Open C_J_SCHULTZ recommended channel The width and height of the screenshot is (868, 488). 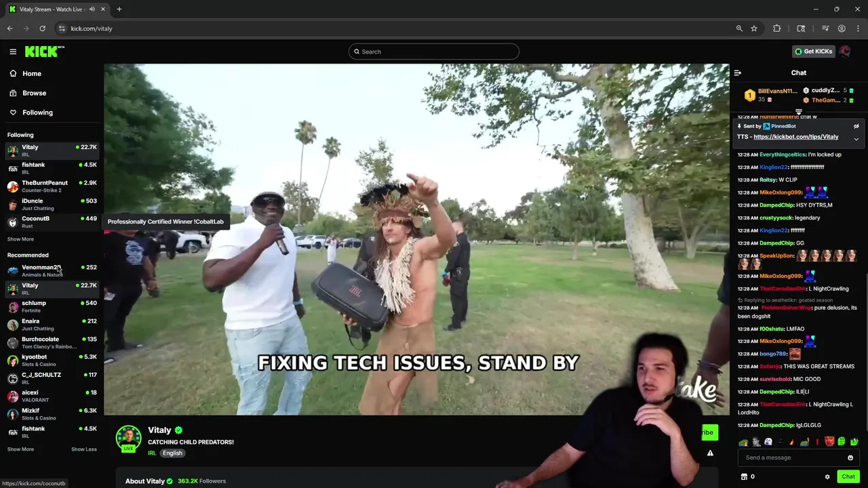pos(52,378)
